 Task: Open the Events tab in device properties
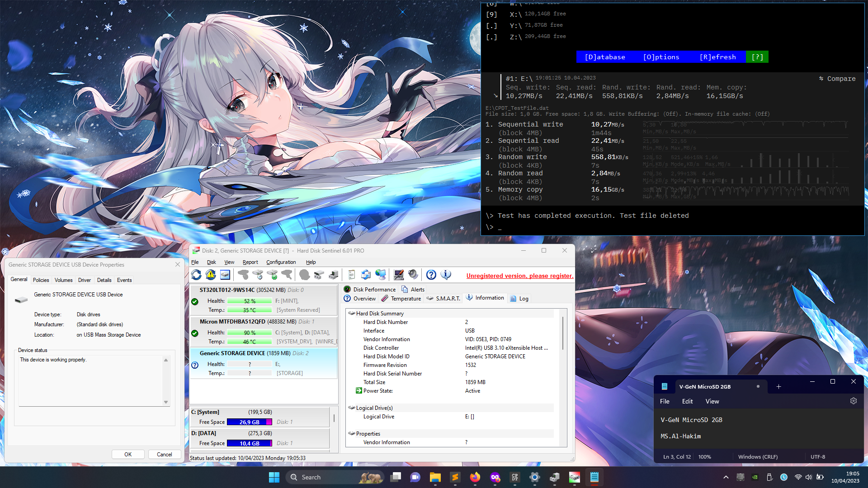tap(124, 280)
